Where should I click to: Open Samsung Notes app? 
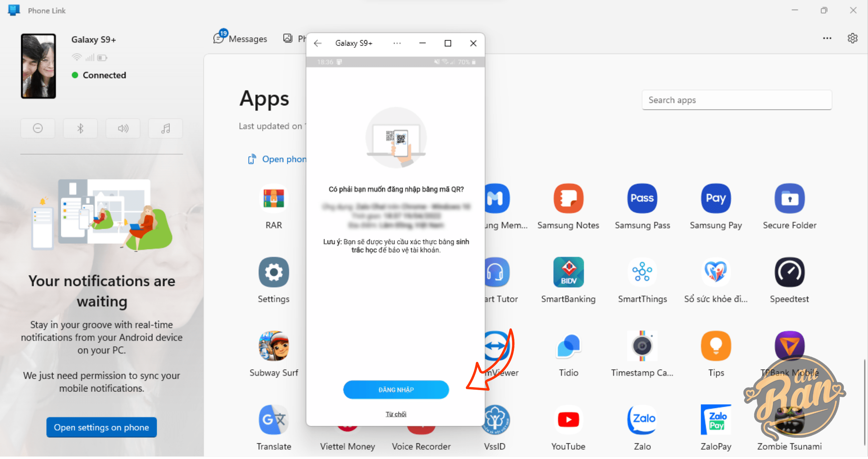pyautogui.click(x=568, y=199)
